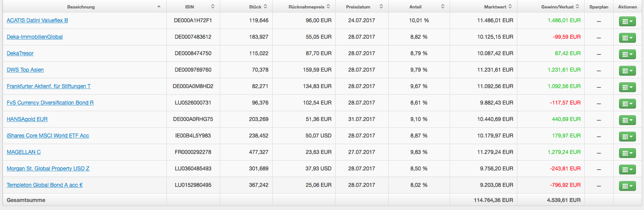Open DWS Top Asien fund link
The height and width of the screenshot is (210, 644).
pyautogui.click(x=25, y=70)
